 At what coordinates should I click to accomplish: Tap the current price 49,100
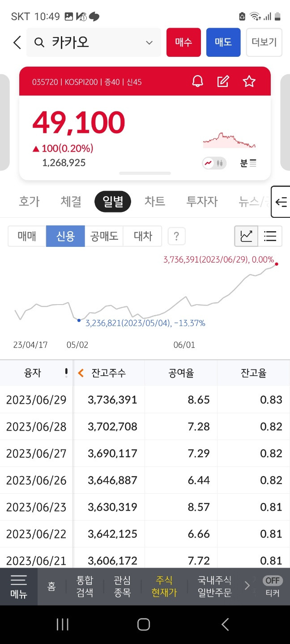[x=79, y=123]
